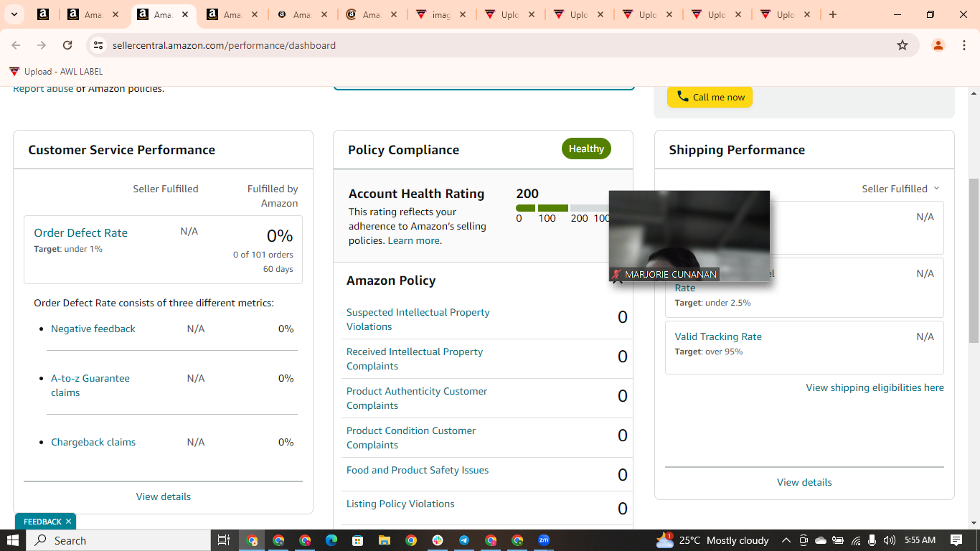Open the Chrome profile avatar
The image size is (980, 551).
pyautogui.click(x=938, y=45)
